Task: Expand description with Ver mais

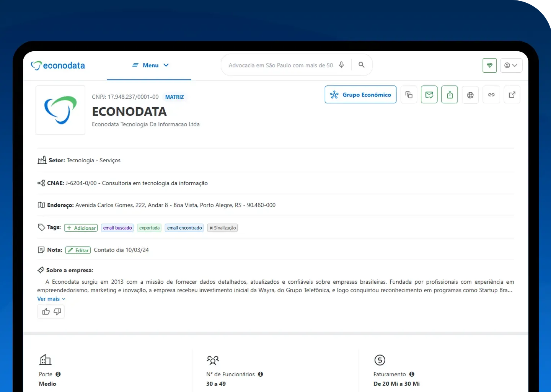Action: click(x=48, y=299)
